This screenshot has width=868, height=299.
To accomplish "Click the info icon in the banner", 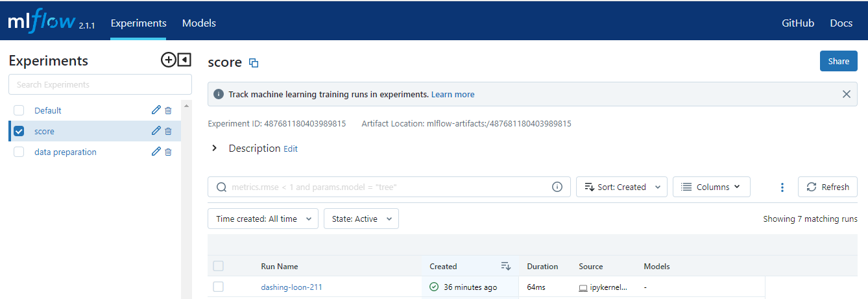I will coord(219,94).
